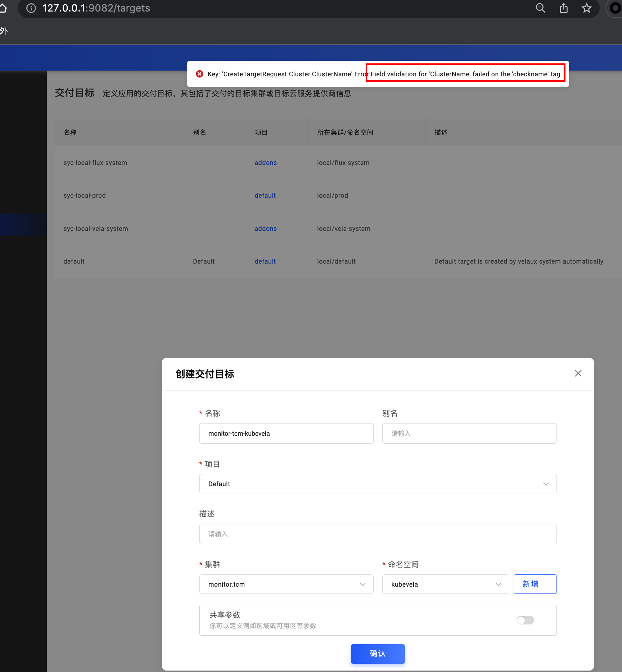Open the browser share icon
The image size is (622, 672).
pyautogui.click(x=563, y=8)
